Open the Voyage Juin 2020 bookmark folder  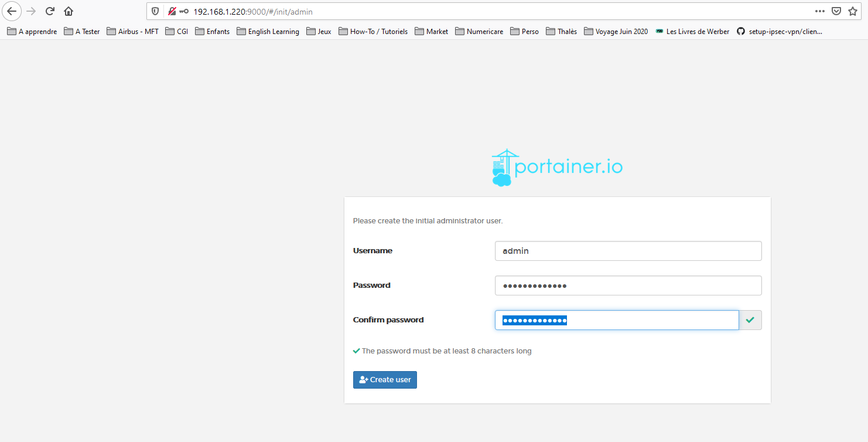616,32
